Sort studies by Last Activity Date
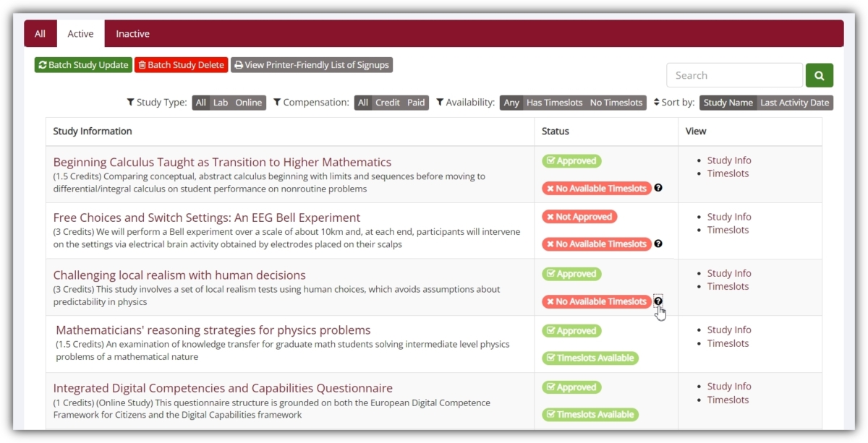The image size is (868, 443). 795,103
